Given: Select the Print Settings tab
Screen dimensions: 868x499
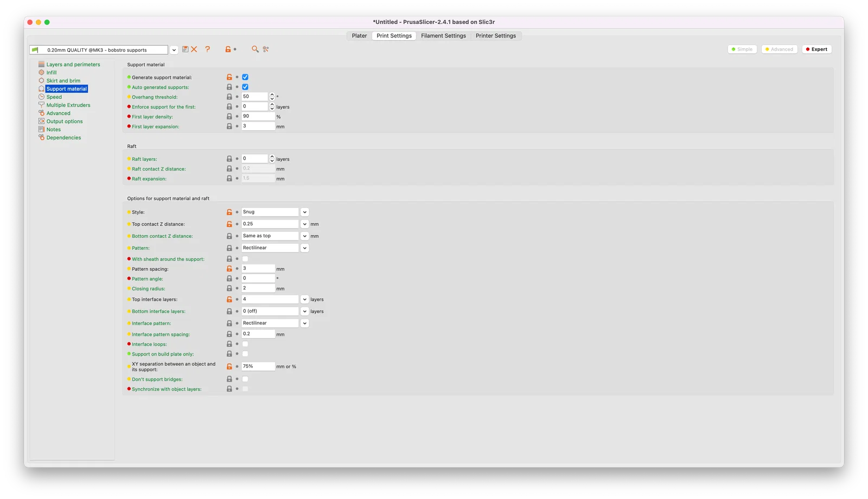Looking at the screenshot, I should coord(394,36).
